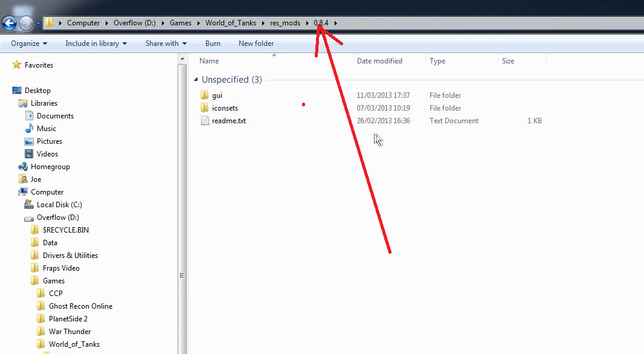This screenshot has height=354, width=644.
Task: Select the readme.txt file icon
Action: click(x=205, y=121)
